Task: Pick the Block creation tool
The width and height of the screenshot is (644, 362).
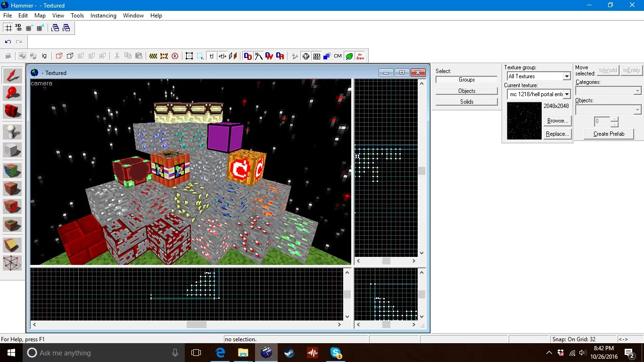Action: [12, 150]
